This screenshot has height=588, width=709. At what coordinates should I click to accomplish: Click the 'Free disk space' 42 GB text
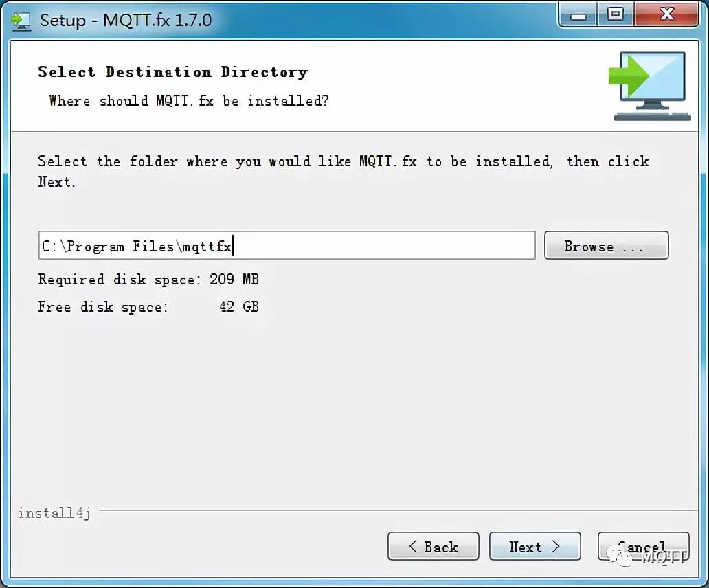(x=149, y=307)
